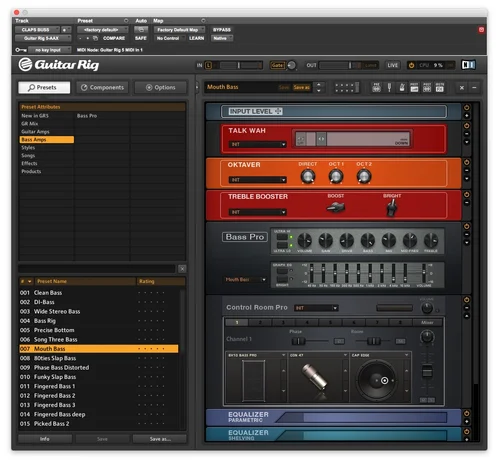This screenshot has width=500, height=464.
Task: Click the BYPASS button
Action: point(222,30)
